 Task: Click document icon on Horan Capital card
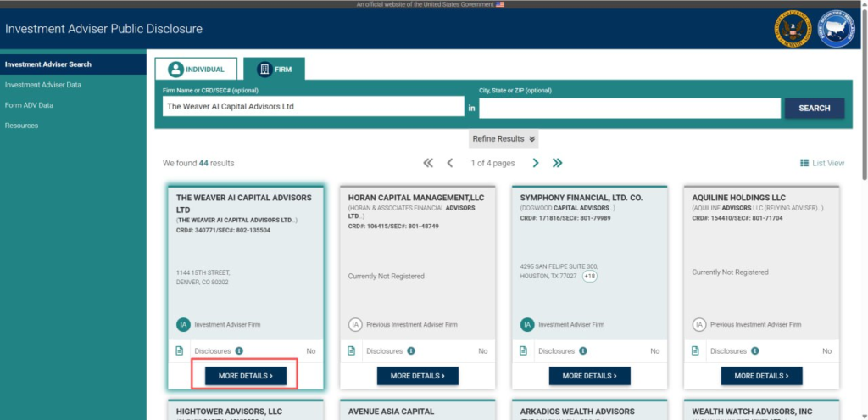[351, 350]
